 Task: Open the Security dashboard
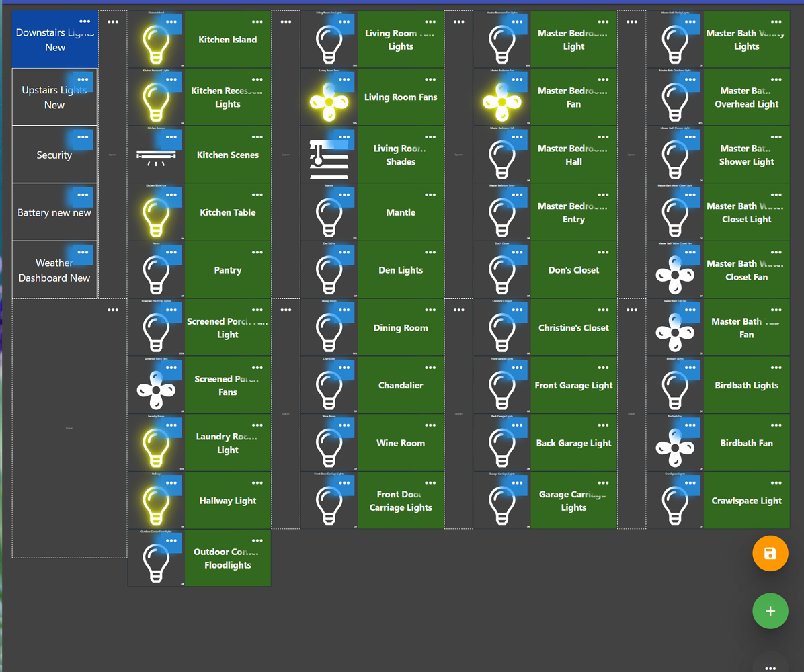pyautogui.click(x=54, y=155)
